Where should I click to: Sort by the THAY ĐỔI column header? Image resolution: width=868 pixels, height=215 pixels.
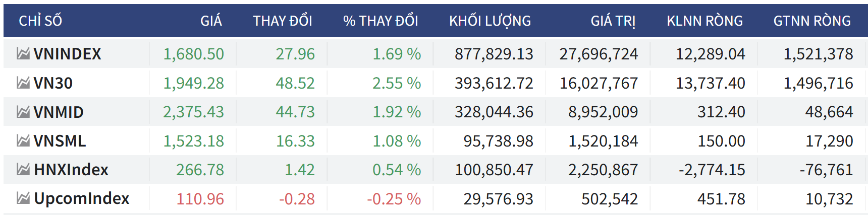[x=283, y=21]
